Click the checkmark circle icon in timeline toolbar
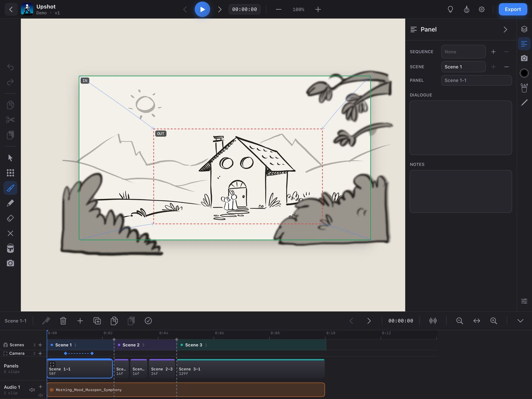 tap(148, 321)
